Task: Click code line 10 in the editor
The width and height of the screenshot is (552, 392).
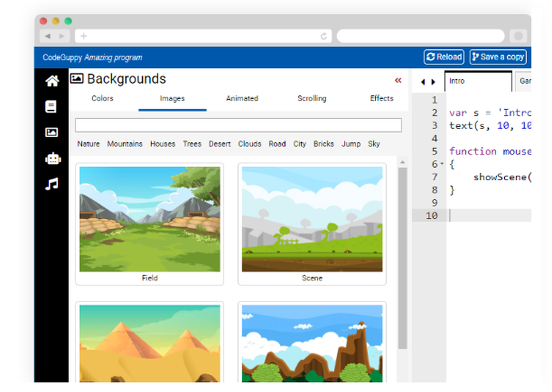Action: 489,215
